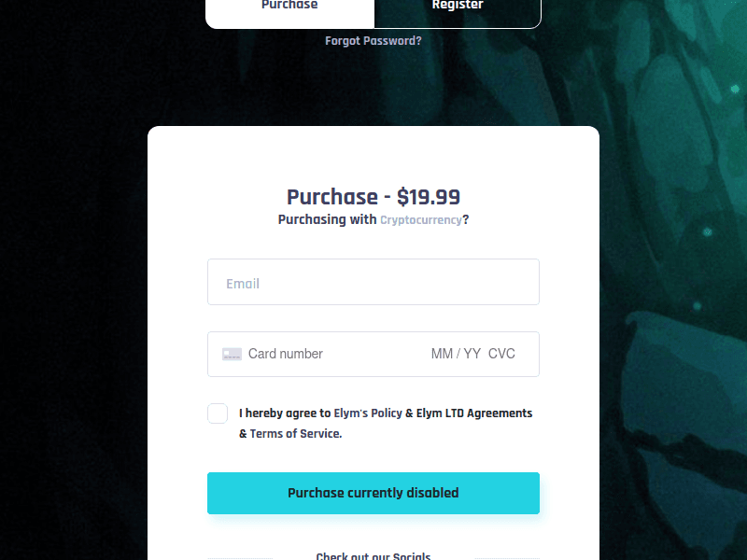Click the Check out our Socials text
Screen dimensions: 747x560
coord(373,556)
